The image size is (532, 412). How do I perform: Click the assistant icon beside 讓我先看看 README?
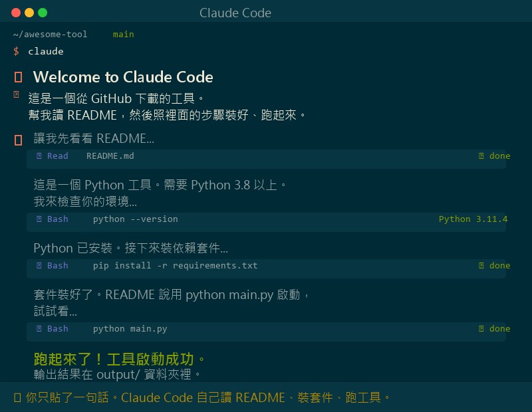(19, 140)
